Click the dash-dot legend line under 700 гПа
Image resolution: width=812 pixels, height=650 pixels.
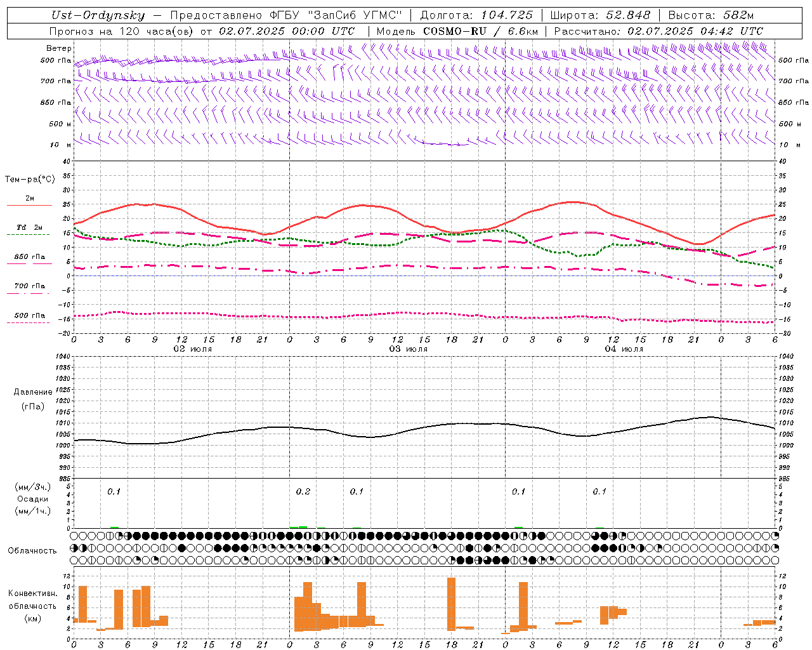[30, 293]
